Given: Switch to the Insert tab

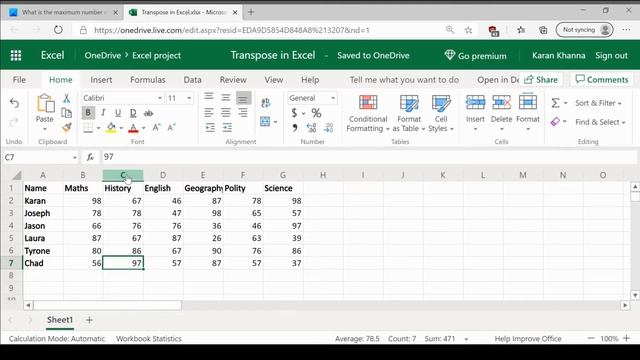Looking at the screenshot, I should [x=101, y=80].
